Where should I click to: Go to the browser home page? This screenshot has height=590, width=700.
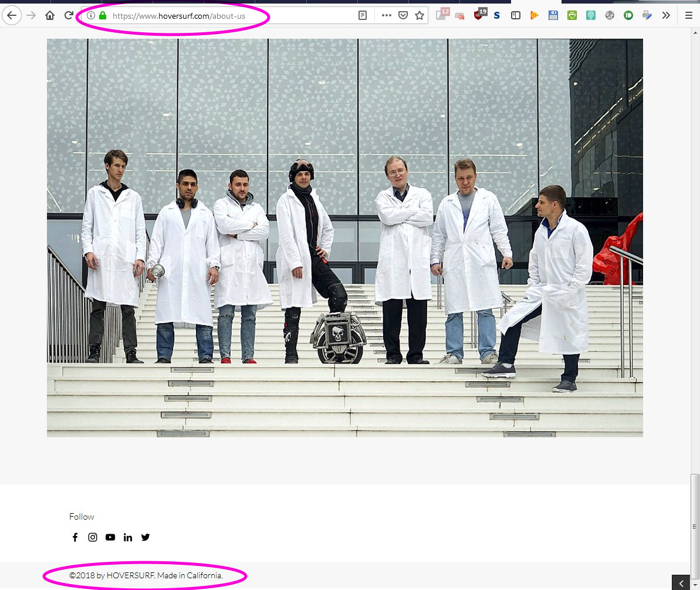coord(50,16)
